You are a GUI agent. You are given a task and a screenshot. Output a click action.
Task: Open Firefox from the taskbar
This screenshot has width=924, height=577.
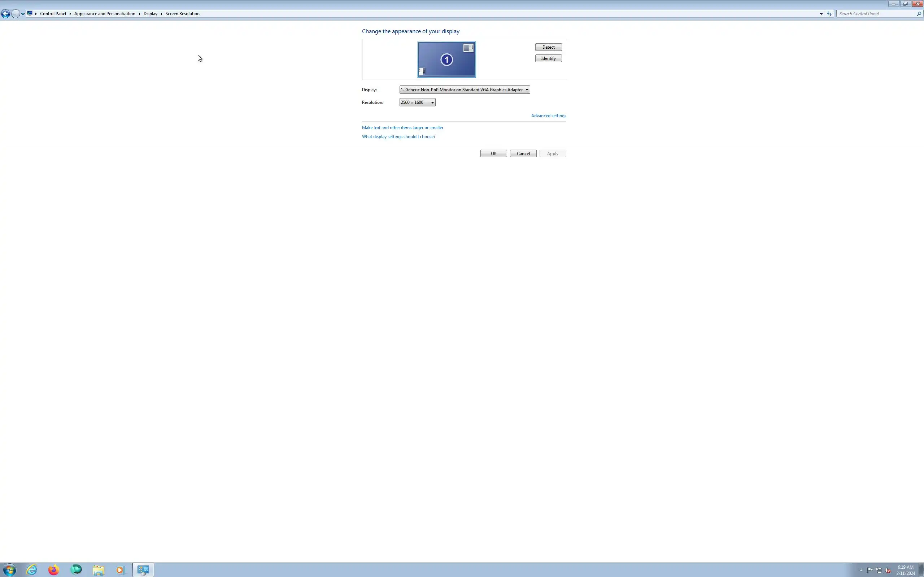54,570
